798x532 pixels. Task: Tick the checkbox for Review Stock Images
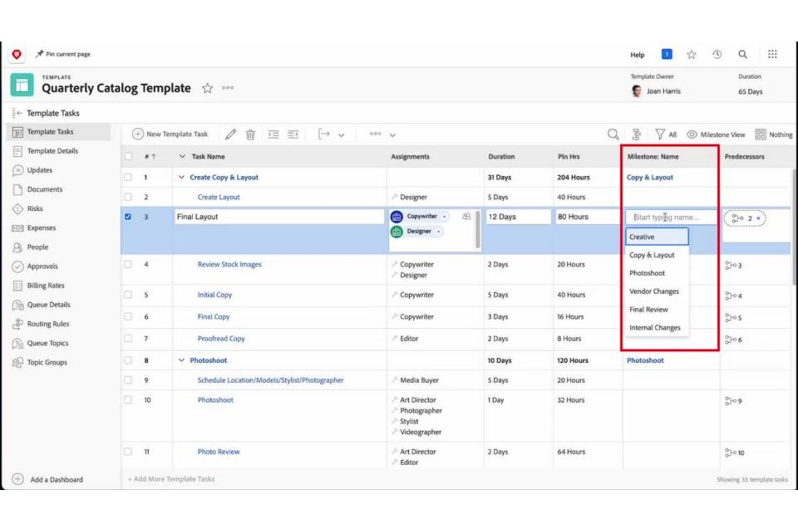(x=128, y=264)
